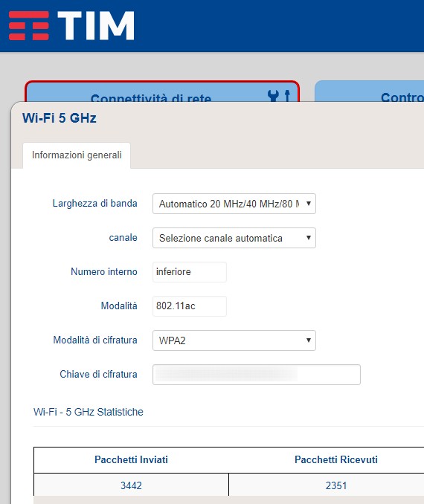Click the Larghezza di banda label
Image resolution: width=424 pixels, height=504 pixels.
pos(95,204)
